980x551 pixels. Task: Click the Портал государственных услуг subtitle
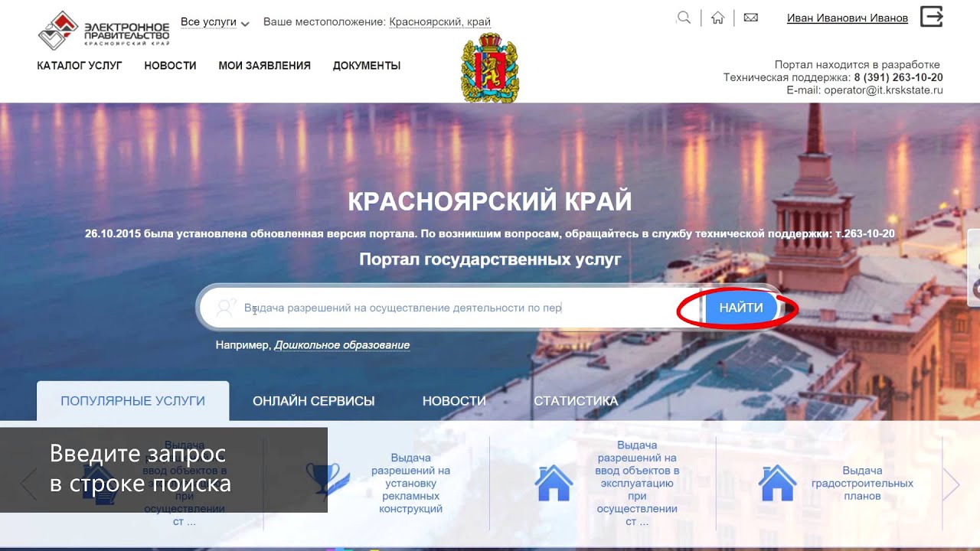[x=490, y=259]
